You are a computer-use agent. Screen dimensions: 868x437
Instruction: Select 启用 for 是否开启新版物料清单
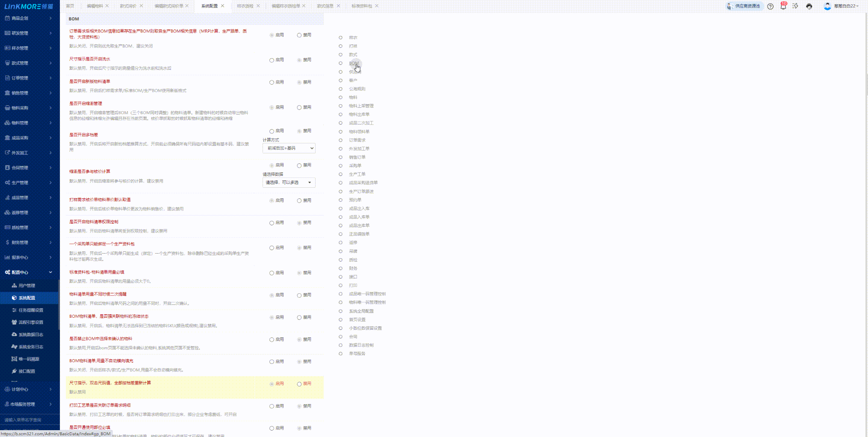pyautogui.click(x=272, y=83)
